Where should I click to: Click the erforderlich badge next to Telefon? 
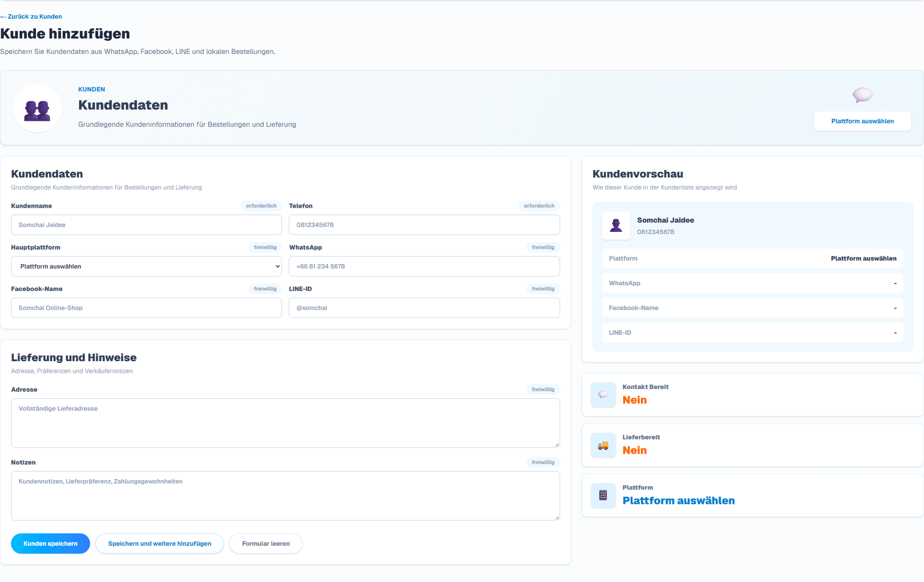tap(539, 206)
